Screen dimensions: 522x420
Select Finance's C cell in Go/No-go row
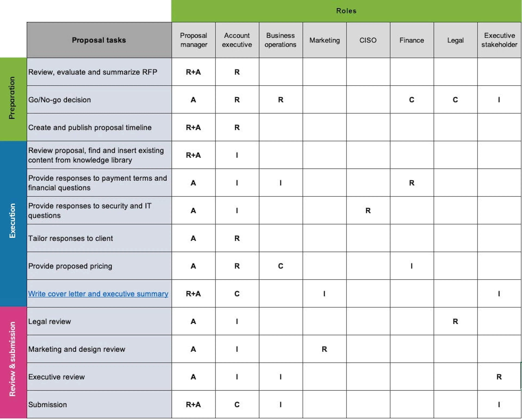point(411,100)
